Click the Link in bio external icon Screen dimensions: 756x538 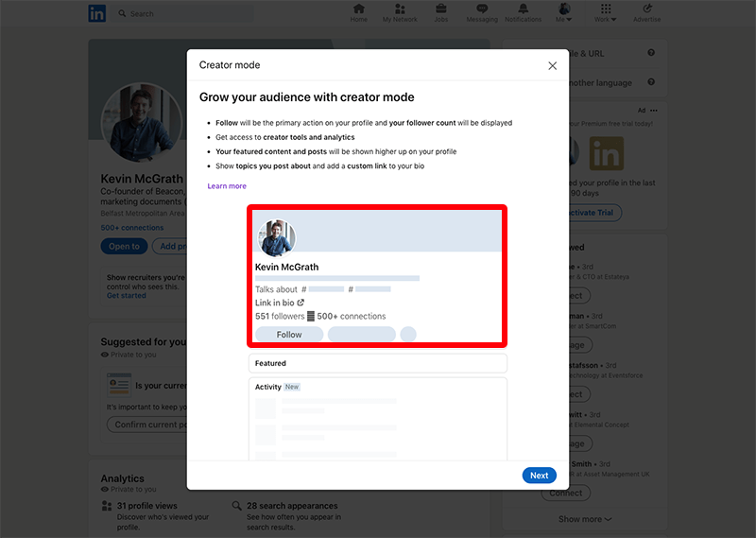pyautogui.click(x=301, y=303)
